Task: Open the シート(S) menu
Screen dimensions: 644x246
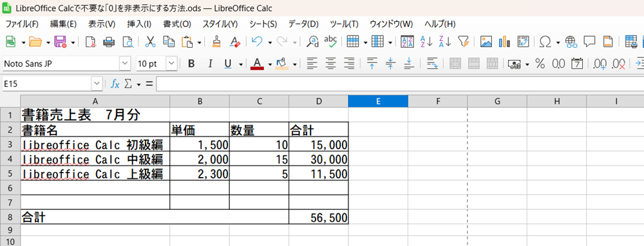Action: pos(263,24)
